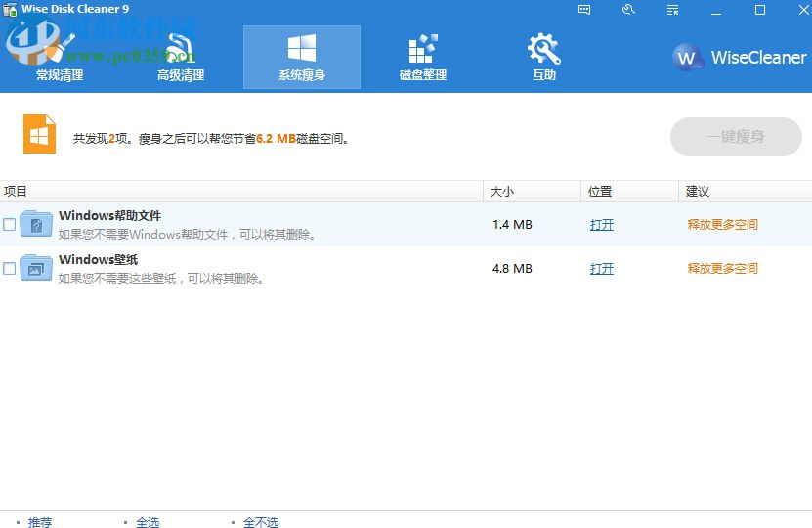The width and height of the screenshot is (812, 528).
Task: Select the 1.4 MB size value
Action: [x=512, y=224]
